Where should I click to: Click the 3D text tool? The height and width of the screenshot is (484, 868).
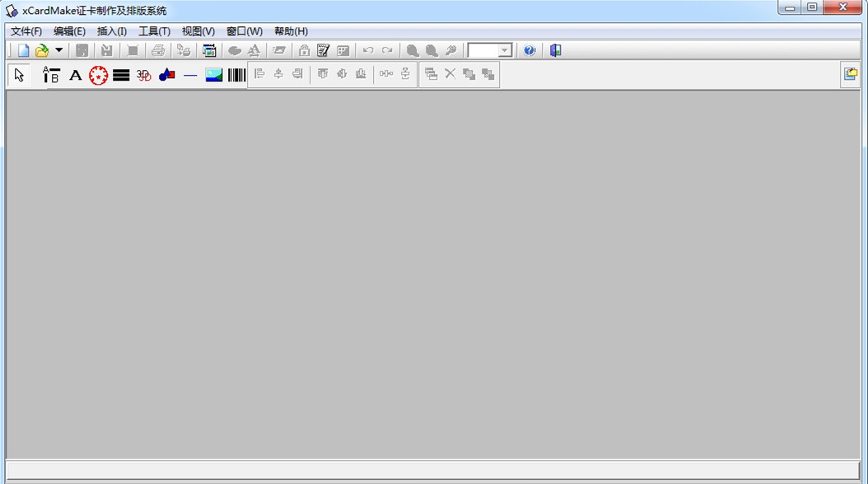[x=143, y=75]
